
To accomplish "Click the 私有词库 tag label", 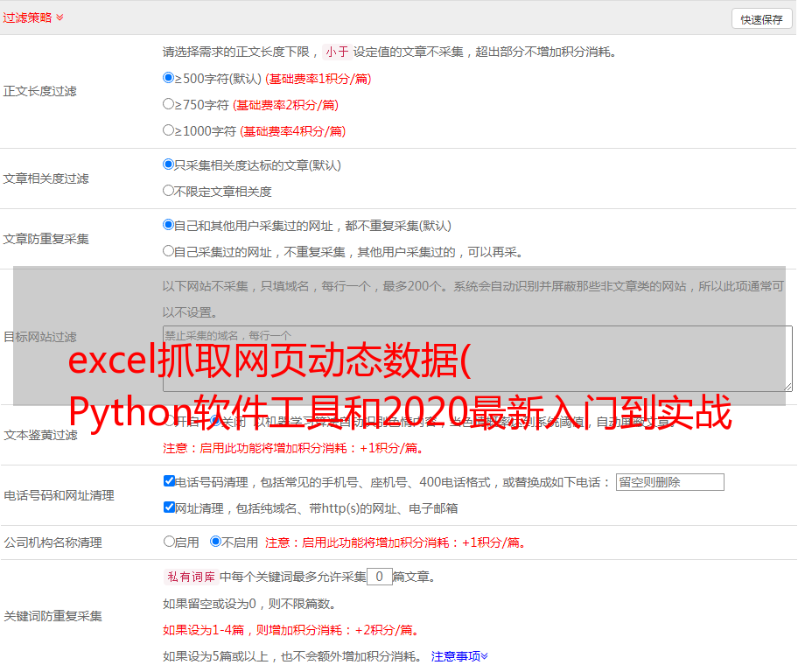I will [191, 577].
